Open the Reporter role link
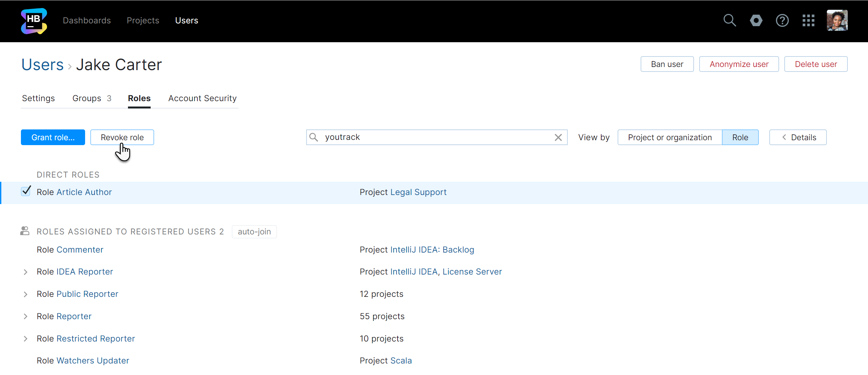Viewport: 868px width, 375px height. coord(74,316)
